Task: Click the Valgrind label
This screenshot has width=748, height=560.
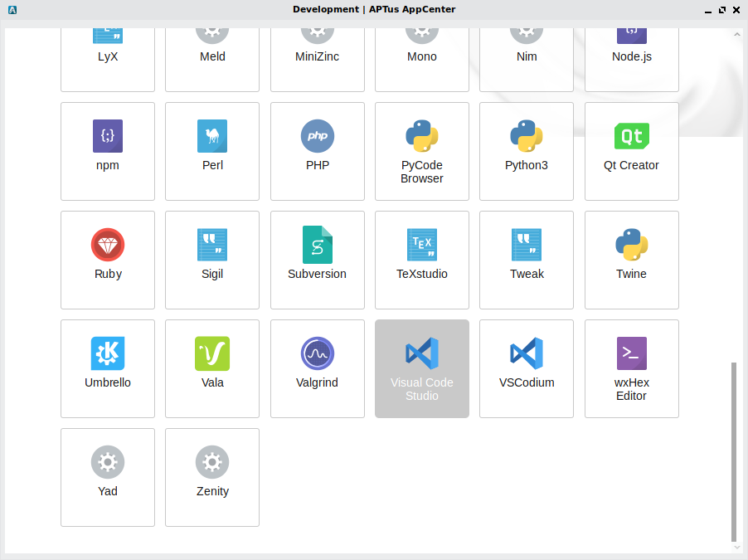Action: pos(318,382)
